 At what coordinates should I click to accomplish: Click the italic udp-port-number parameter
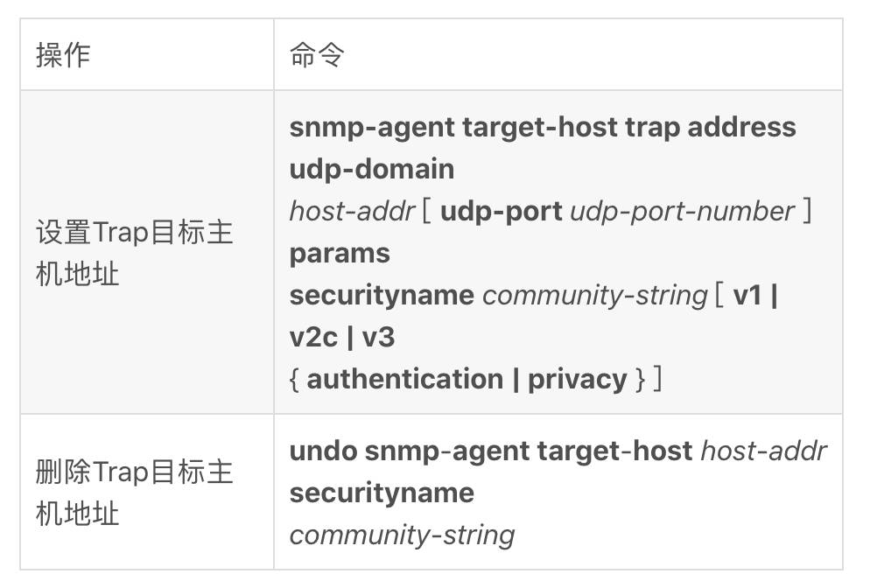(x=682, y=212)
